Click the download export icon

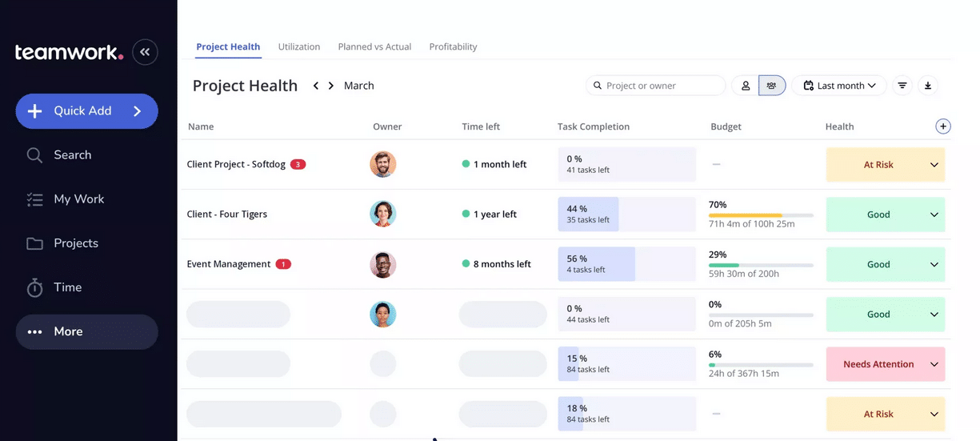coord(928,86)
